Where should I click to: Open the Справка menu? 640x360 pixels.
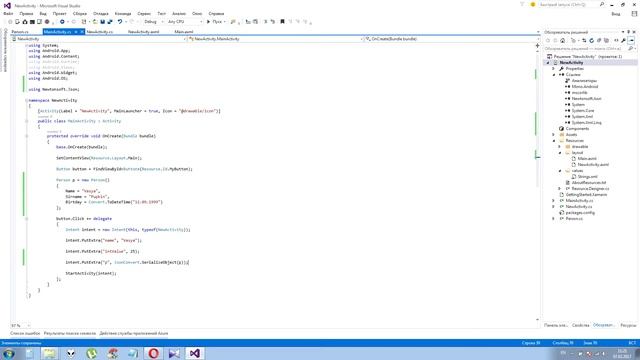click(216, 13)
